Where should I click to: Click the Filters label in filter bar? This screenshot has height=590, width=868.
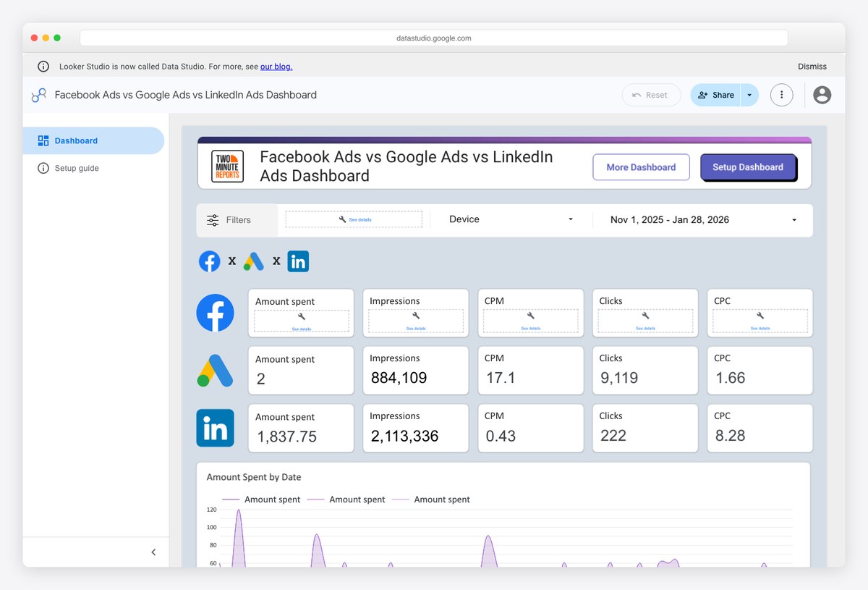point(239,220)
